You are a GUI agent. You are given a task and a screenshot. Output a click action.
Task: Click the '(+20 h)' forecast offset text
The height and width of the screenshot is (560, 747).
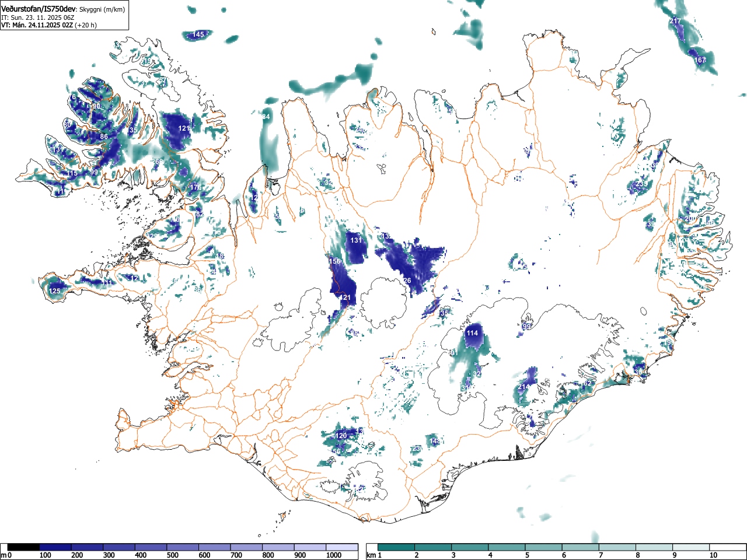(86, 25)
